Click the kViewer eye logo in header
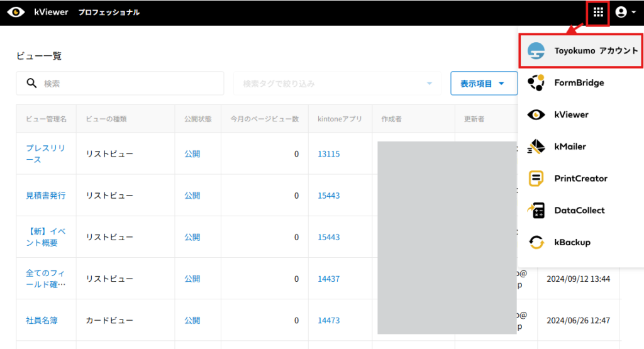 click(16, 13)
